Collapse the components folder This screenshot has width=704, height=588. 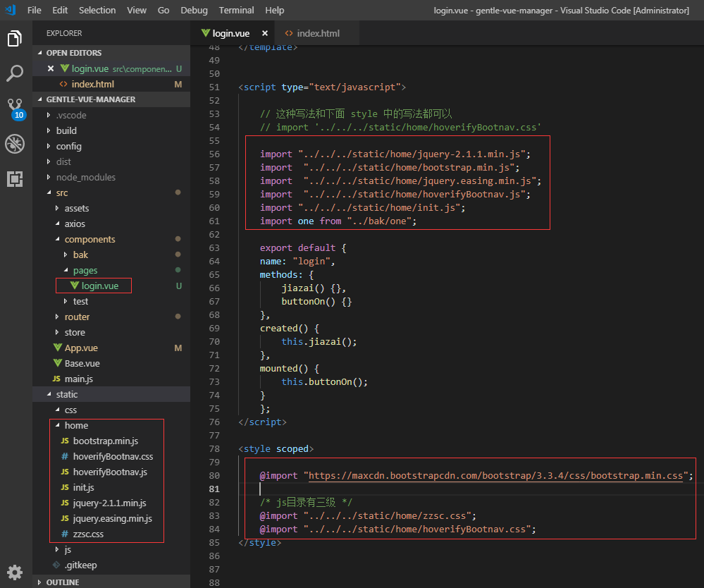(111, 239)
